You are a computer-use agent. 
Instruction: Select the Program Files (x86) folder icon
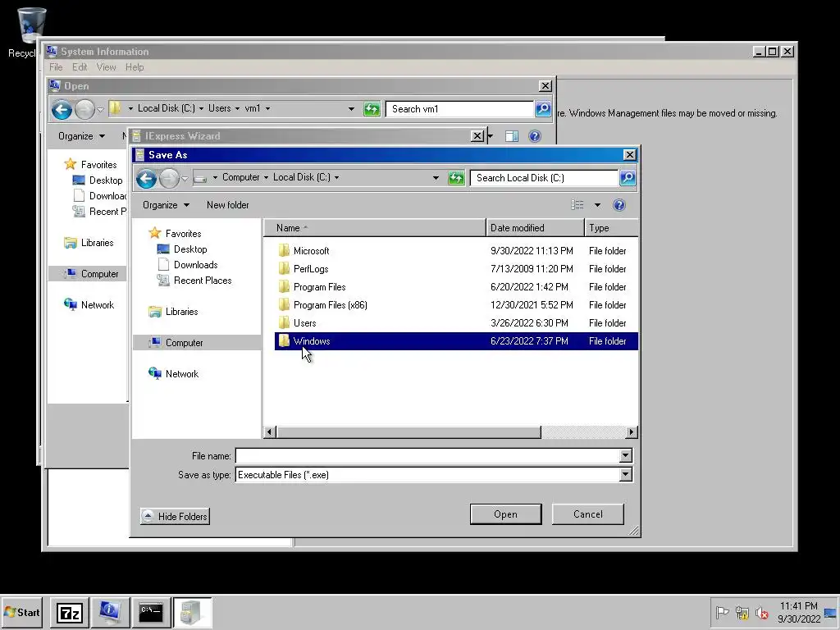click(284, 305)
